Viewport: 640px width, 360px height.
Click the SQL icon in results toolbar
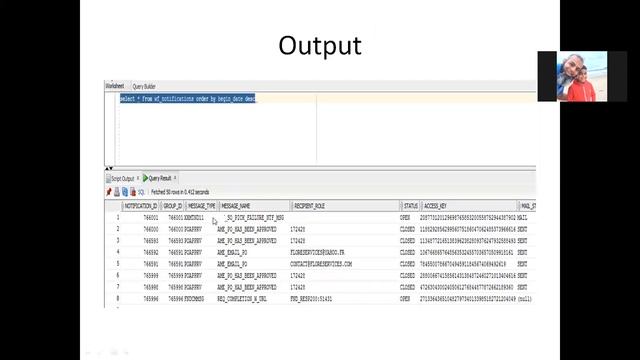tap(141, 192)
